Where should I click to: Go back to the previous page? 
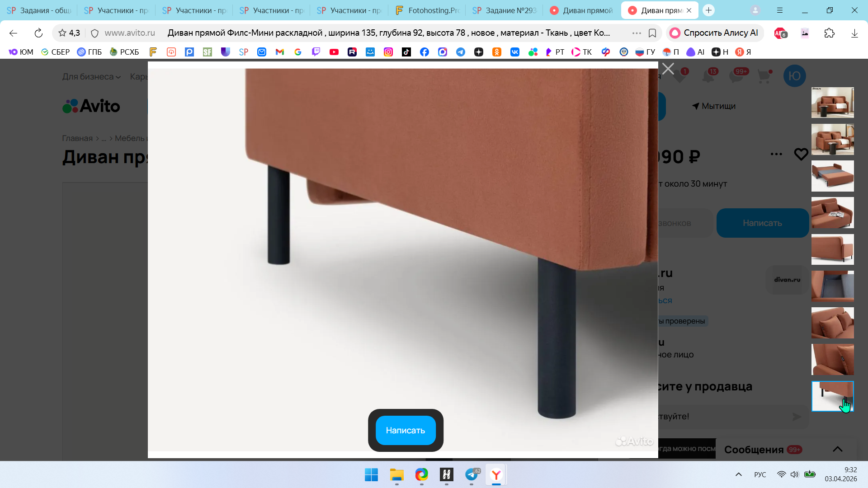tap(13, 33)
